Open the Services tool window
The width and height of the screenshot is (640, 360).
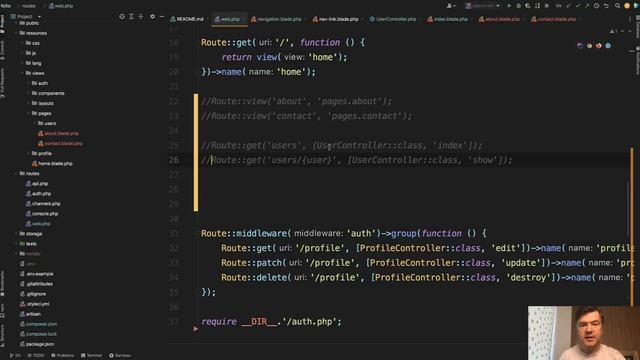point(120,356)
